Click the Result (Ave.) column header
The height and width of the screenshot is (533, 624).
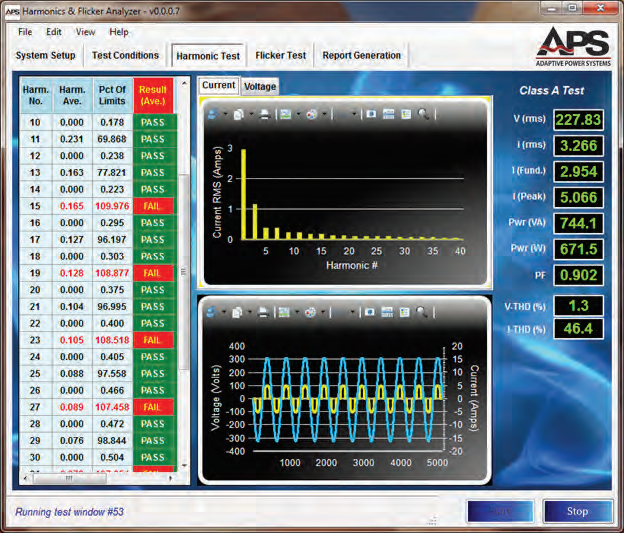[x=153, y=96]
